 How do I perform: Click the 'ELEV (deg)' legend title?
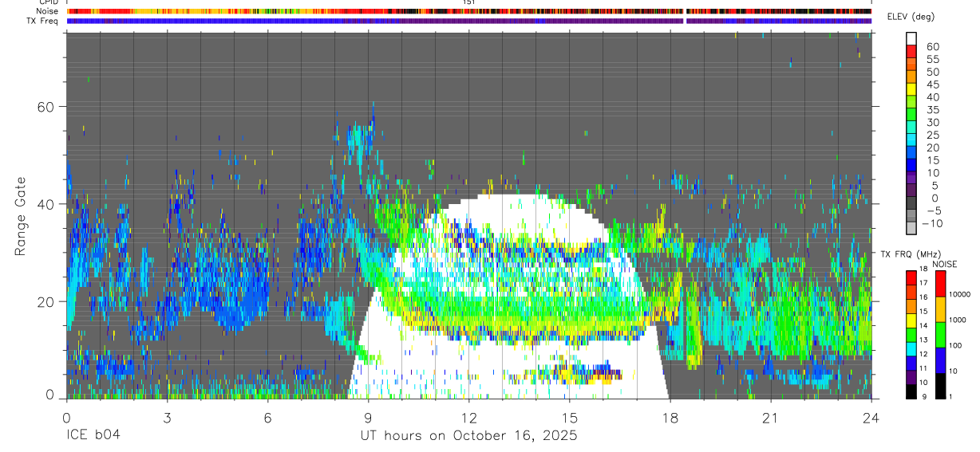[911, 17]
